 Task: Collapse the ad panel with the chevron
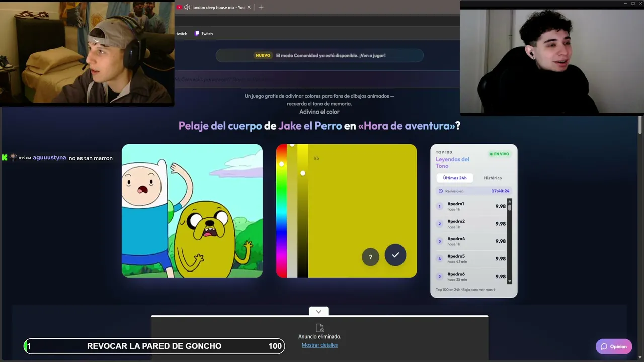coord(318,312)
